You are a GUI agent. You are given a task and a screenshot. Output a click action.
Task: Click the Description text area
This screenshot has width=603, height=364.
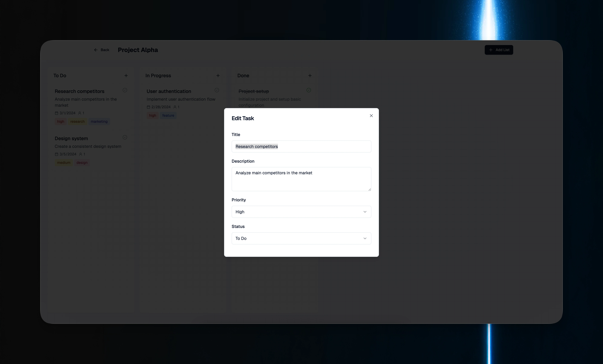coord(301,179)
